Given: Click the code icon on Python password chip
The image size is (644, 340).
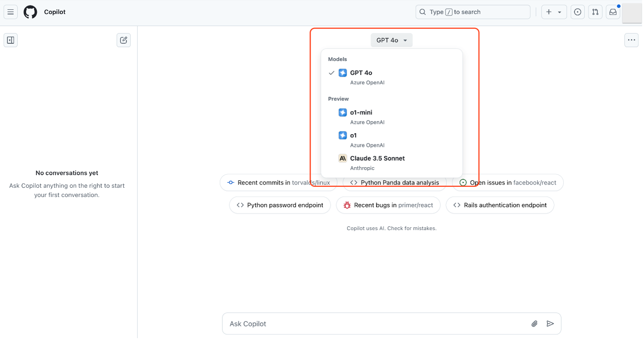Looking at the screenshot, I should [240, 205].
